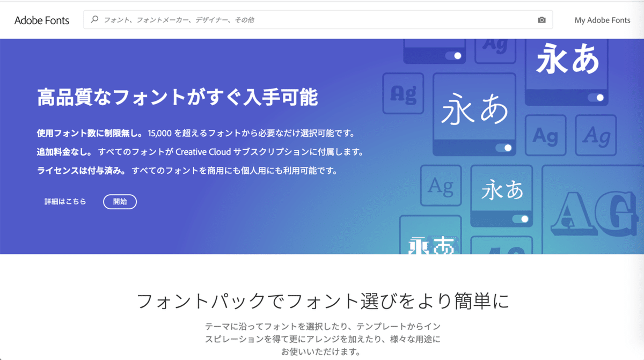Open visual search camera icon

[x=541, y=20]
